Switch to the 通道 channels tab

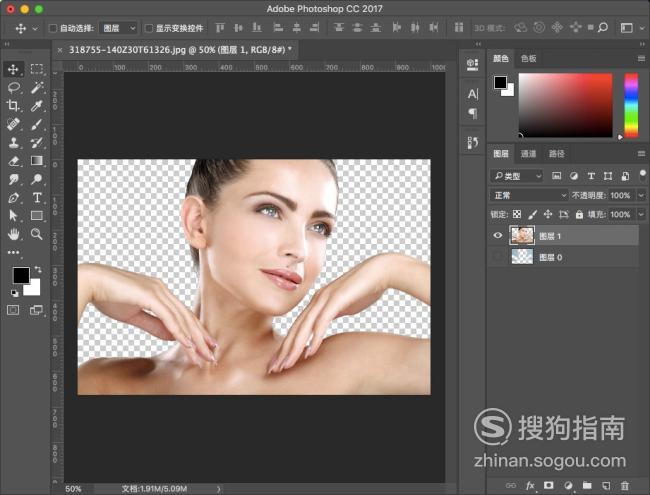(x=529, y=154)
